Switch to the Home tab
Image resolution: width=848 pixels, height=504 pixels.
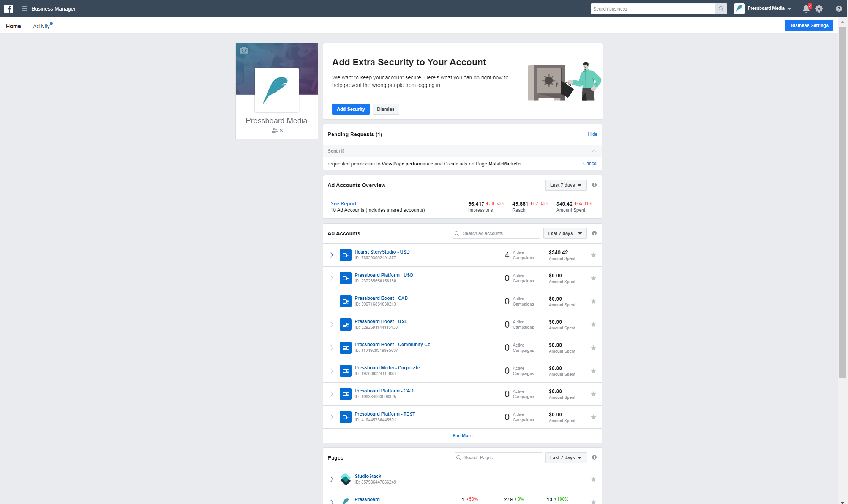point(13,26)
